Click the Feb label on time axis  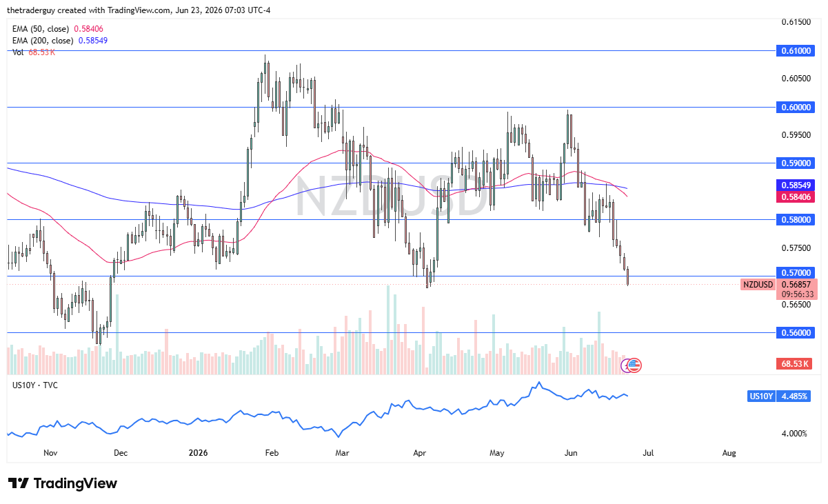coord(271,453)
